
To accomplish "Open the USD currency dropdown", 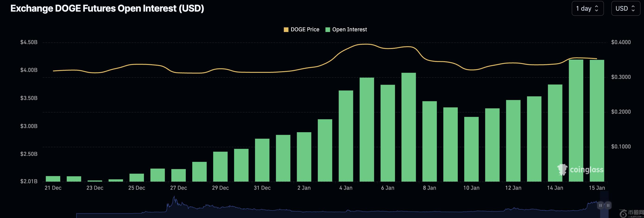I will (x=625, y=9).
